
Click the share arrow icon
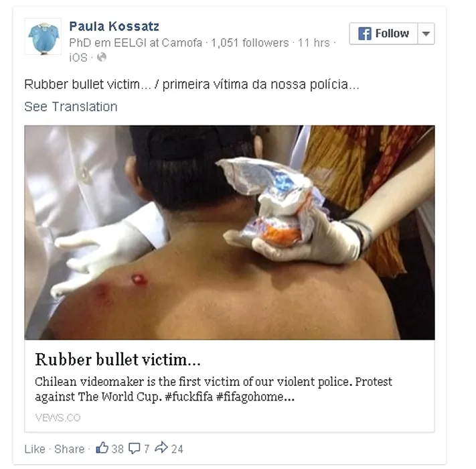pyautogui.click(x=161, y=448)
